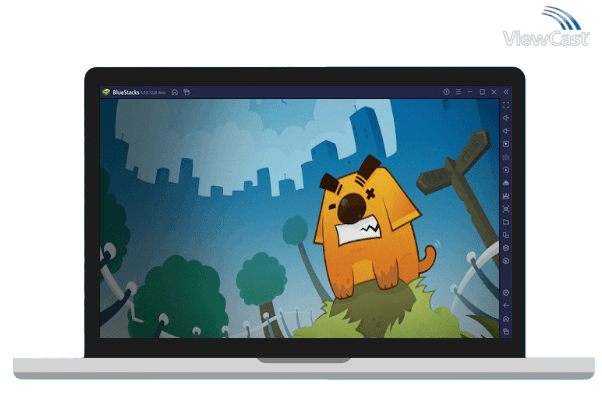Open the multi-instance manager sidebar icon
This screenshot has height=414, width=602.
pyautogui.click(x=506, y=235)
